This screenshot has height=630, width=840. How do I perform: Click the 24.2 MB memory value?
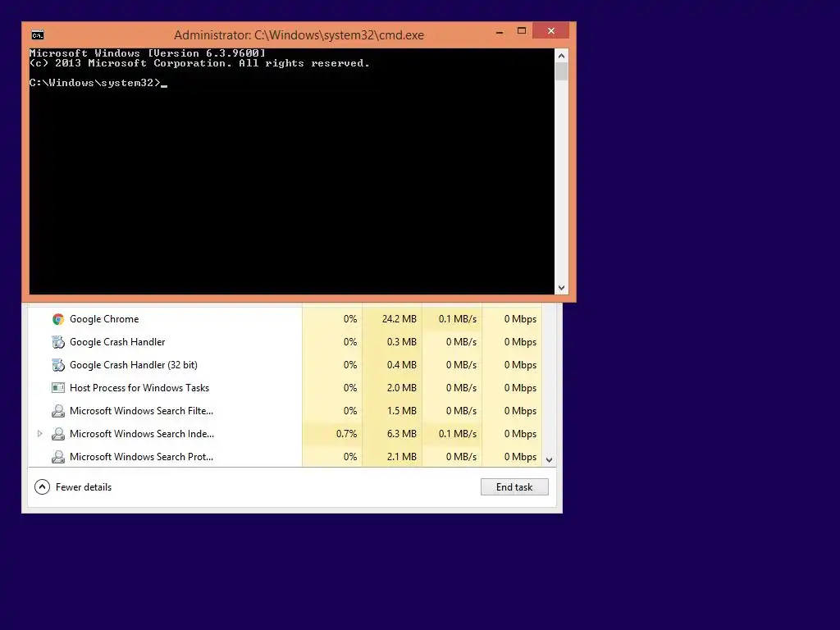tap(399, 319)
